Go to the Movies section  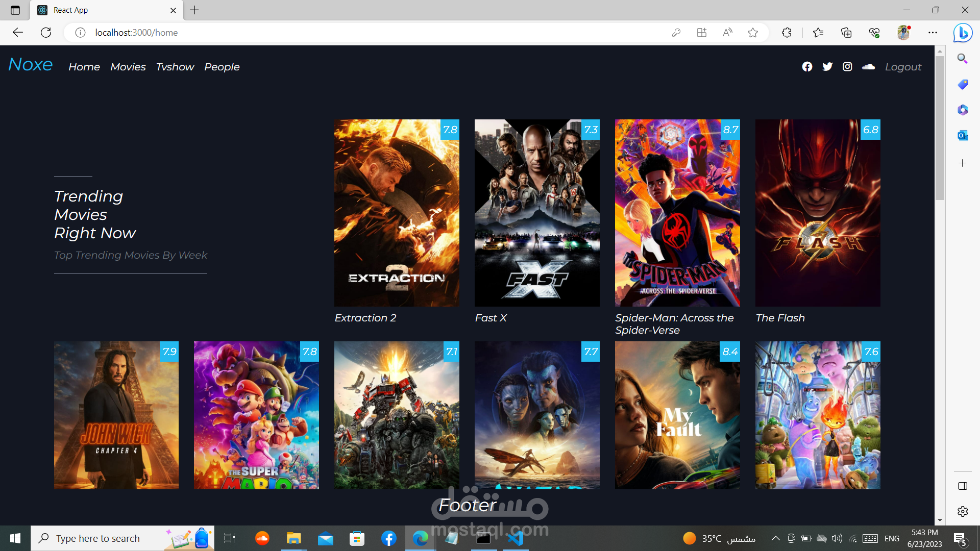pyautogui.click(x=128, y=67)
